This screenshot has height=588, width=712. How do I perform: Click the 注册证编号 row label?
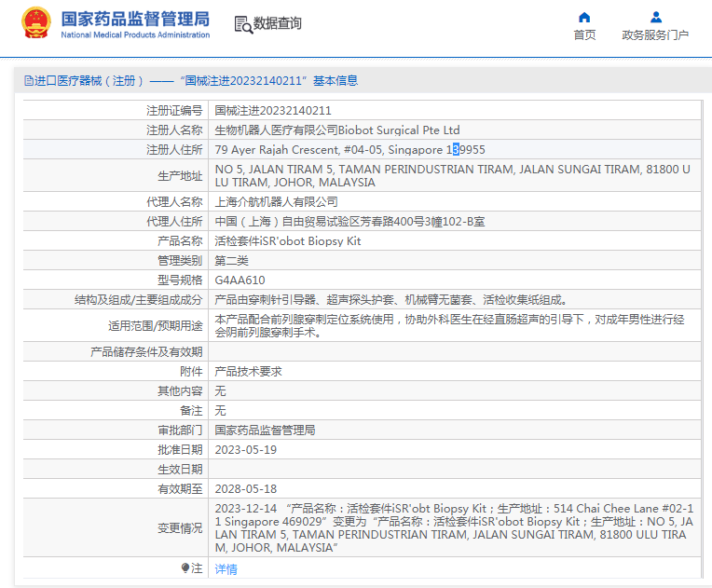(x=174, y=110)
